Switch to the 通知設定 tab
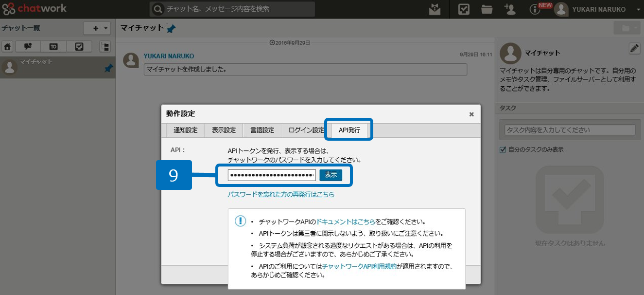 (186, 130)
